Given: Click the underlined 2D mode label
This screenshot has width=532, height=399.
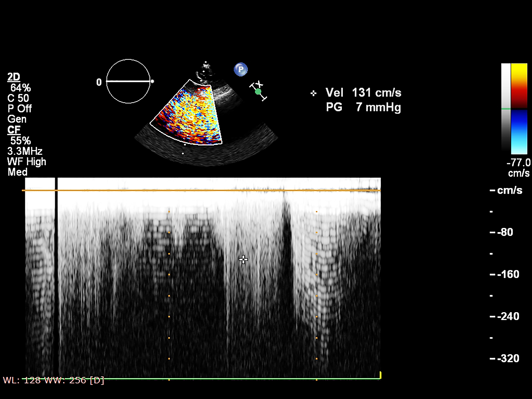Looking at the screenshot, I should point(14,77).
